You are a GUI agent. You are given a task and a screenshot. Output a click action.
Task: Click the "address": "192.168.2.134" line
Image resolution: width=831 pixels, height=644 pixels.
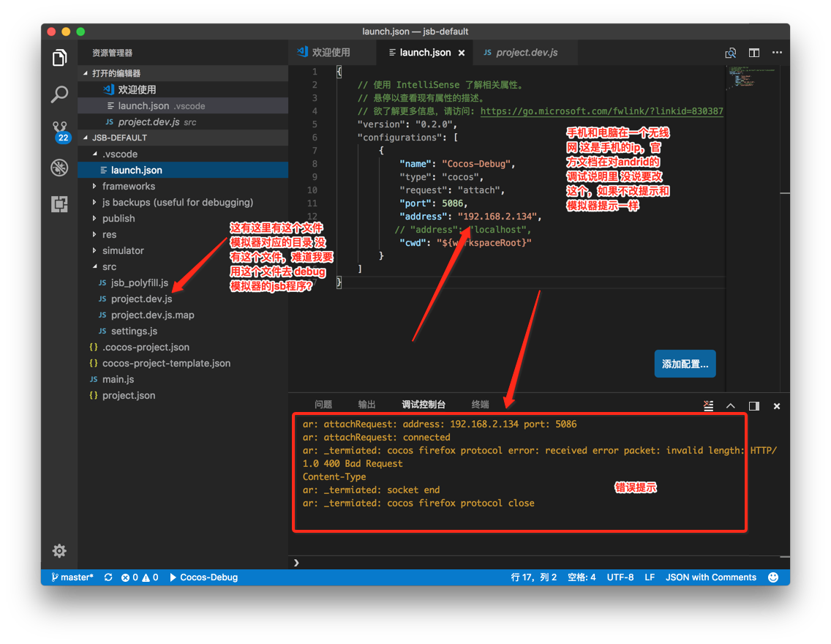point(470,217)
